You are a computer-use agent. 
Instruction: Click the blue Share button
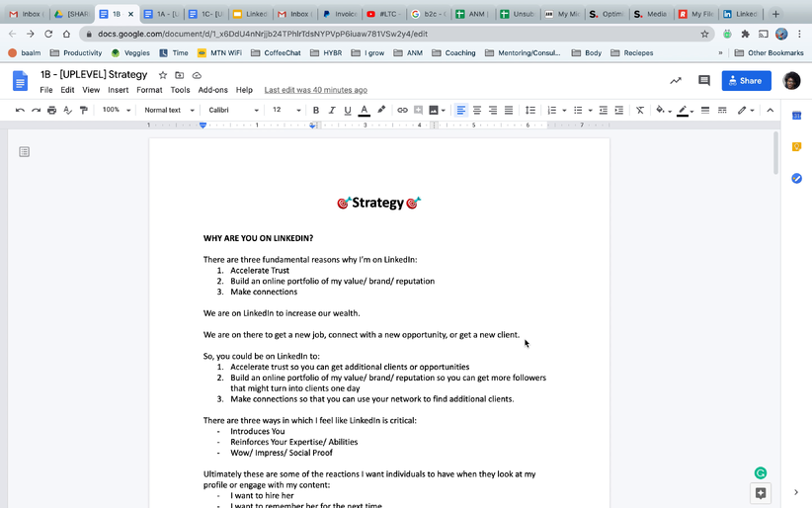pos(746,81)
